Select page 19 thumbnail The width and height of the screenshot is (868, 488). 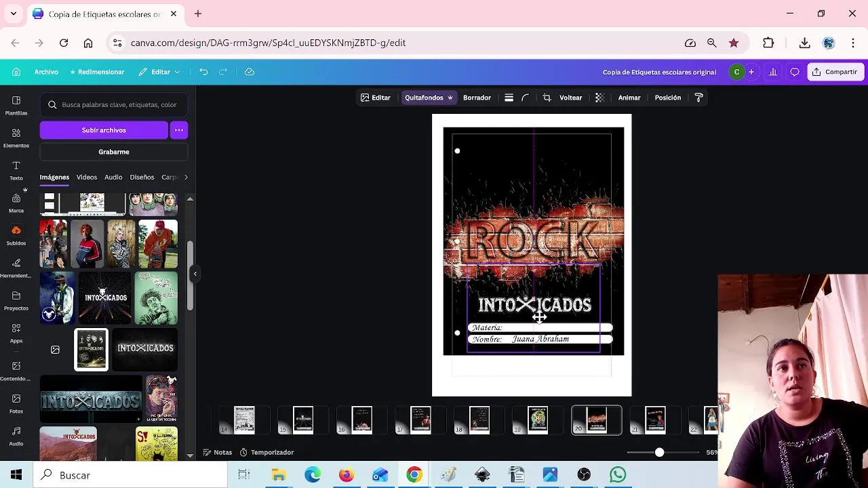pyautogui.click(x=538, y=420)
